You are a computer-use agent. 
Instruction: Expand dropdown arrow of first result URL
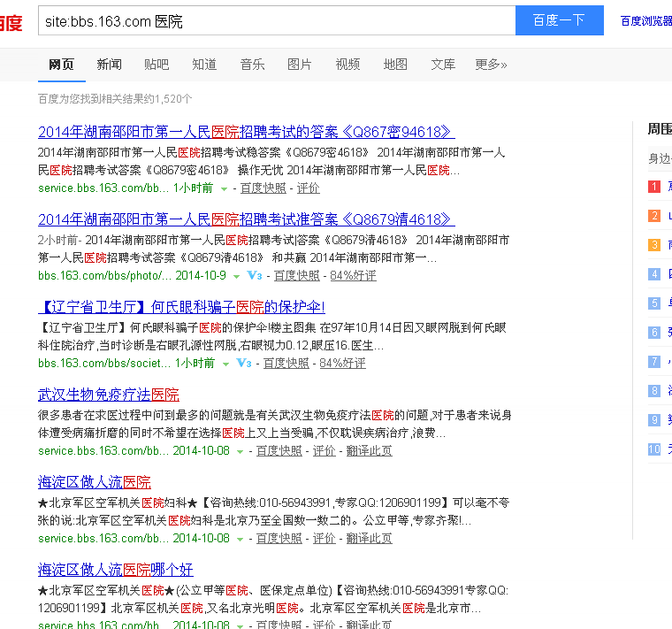point(224,188)
